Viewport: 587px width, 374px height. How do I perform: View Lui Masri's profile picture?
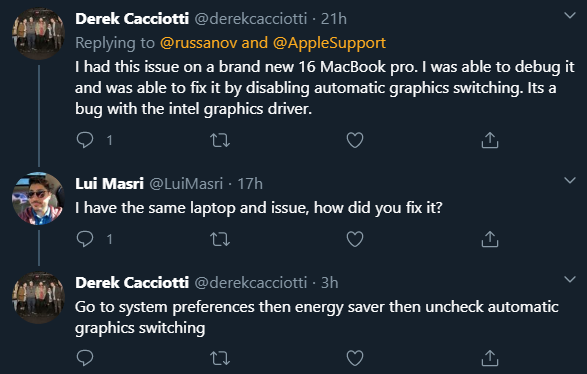point(38,198)
